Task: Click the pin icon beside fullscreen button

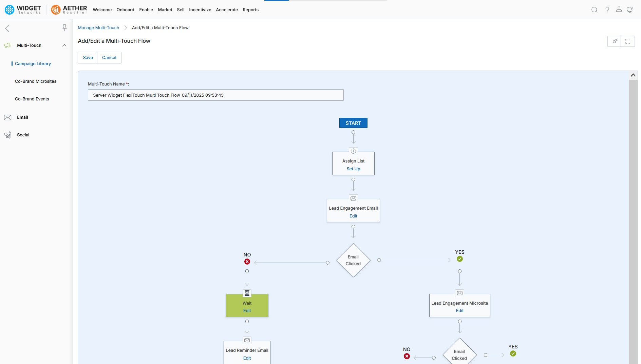Action: point(615,41)
